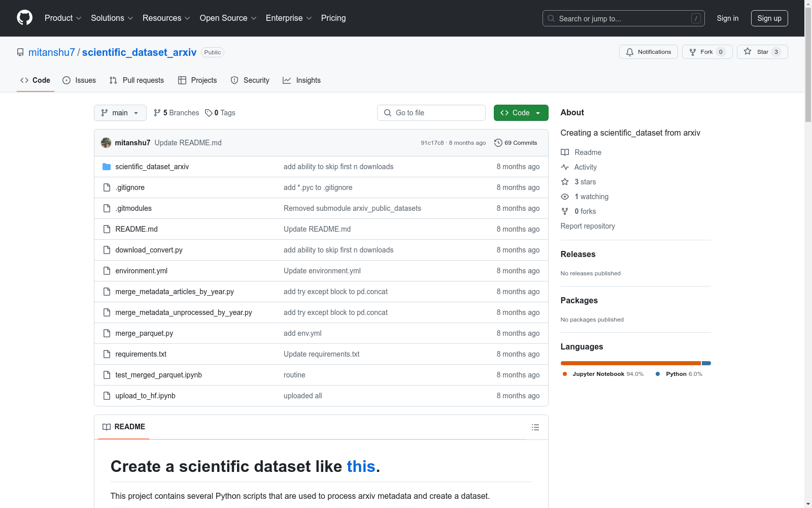The width and height of the screenshot is (812, 508).
Task: Open the Security tab
Action: coord(250,80)
